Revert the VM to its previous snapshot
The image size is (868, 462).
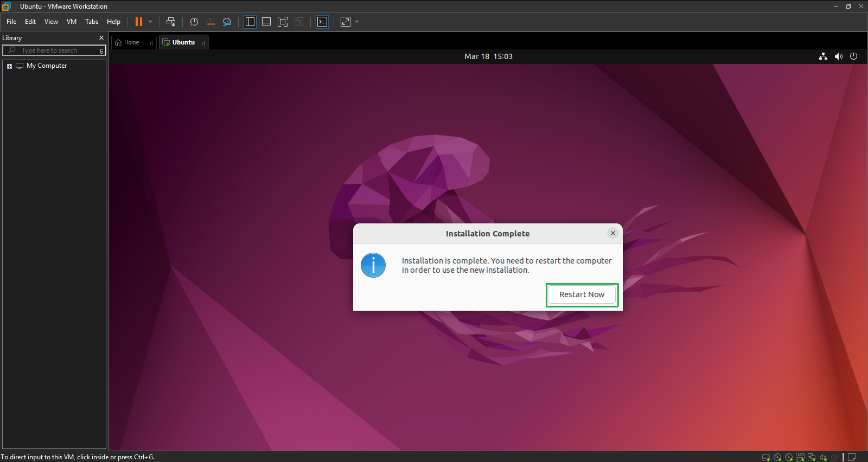pyautogui.click(x=210, y=22)
